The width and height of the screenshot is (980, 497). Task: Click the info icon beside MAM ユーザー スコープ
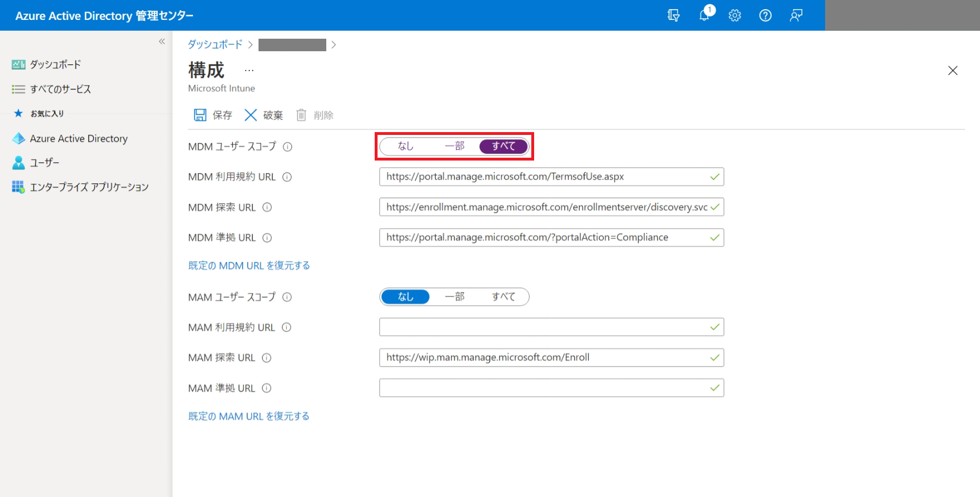coord(287,297)
